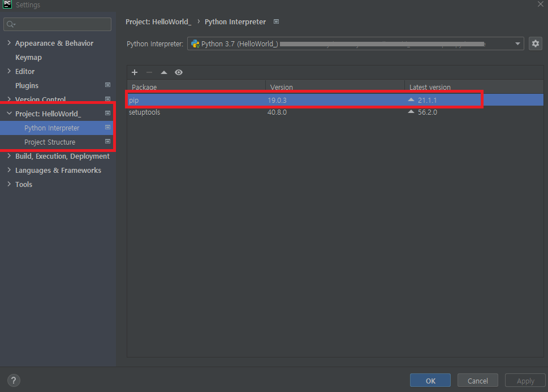Viewport: 548px width, 392px height.
Task: Select Tools label in settings tree
Action: click(x=23, y=184)
